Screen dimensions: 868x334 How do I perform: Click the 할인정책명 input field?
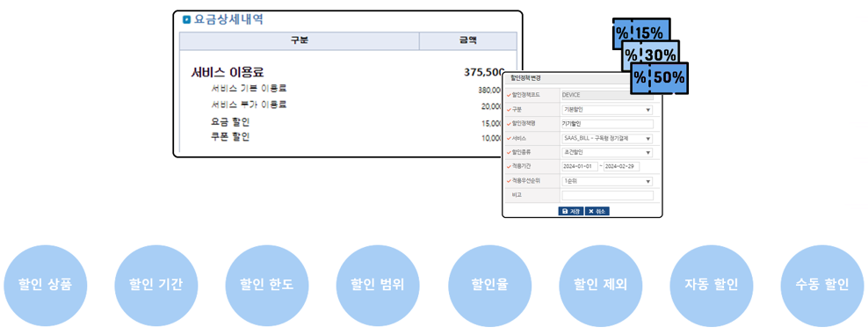(607, 124)
